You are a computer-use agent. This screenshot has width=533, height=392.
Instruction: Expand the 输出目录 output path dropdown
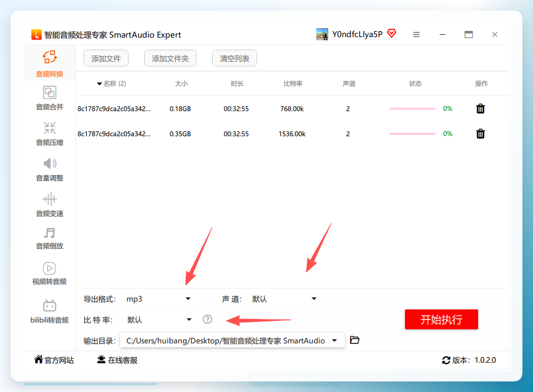[334, 340]
